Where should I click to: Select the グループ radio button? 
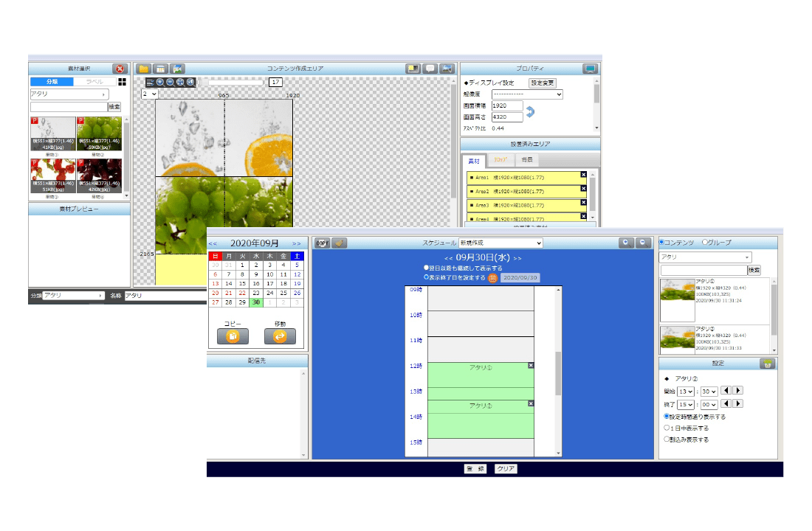pyautogui.click(x=705, y=242)
